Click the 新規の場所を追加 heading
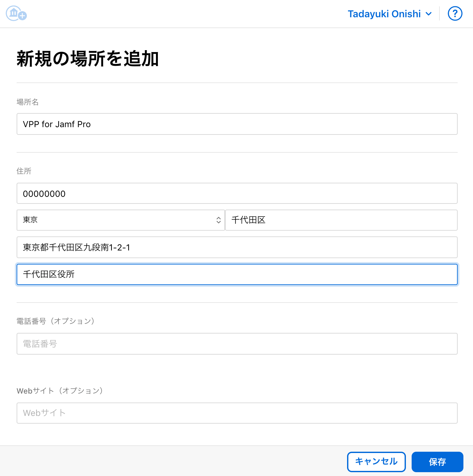This screenshot has width=473, height=476. click(x=88, y=59)
